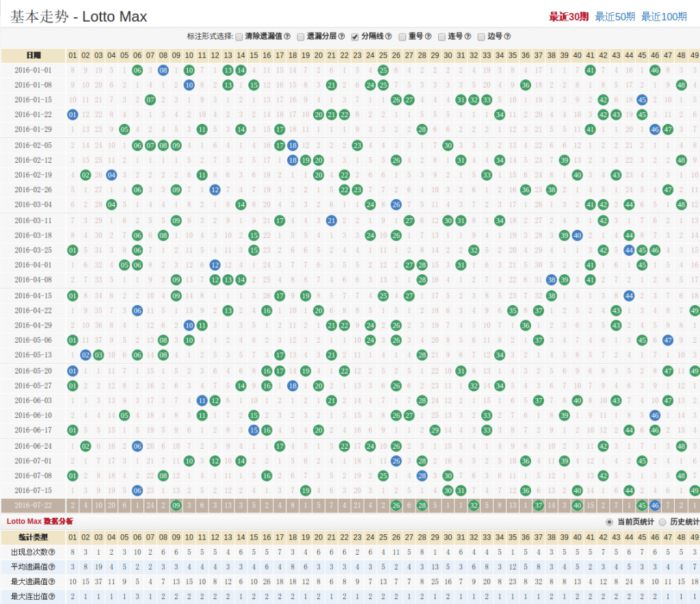This screenshot has height=604, width=700.
Task: Click help icon next to 清除遗漏值
Action: tap(287, 37)
